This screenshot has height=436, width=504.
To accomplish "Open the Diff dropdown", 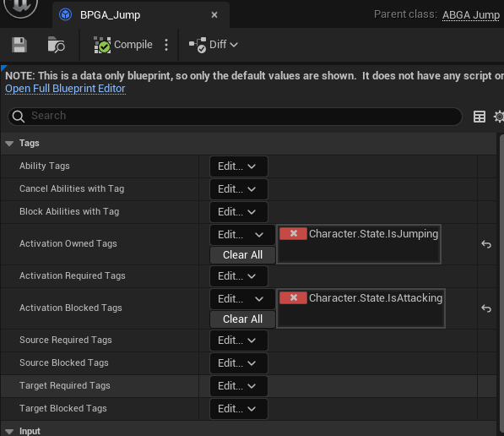I will [214, 45].
